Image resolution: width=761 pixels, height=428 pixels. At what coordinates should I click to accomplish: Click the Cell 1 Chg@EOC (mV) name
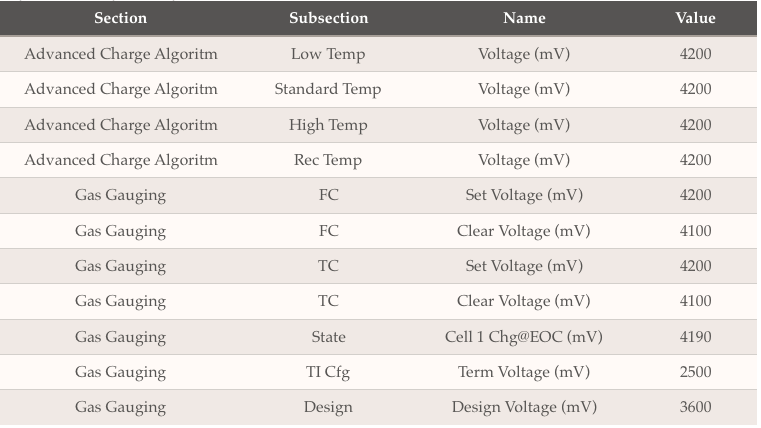pyautogui.click(x=524, y=337)
